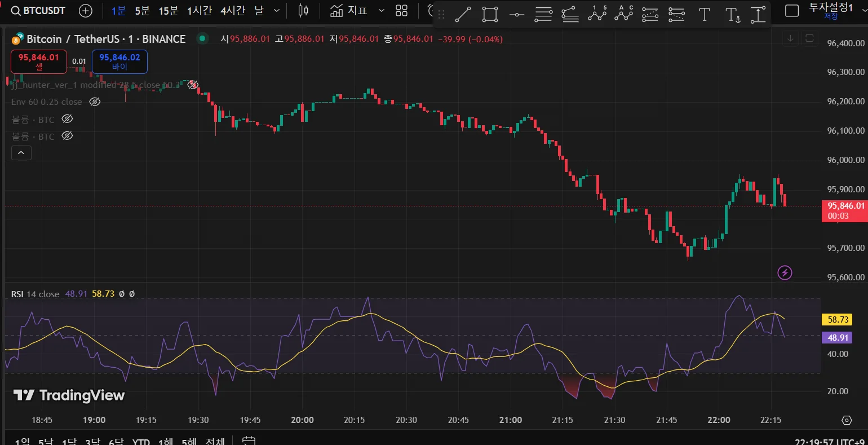Viewport: 868px width, 445px height.
Task: Open the 지표 indicators dropdown arrow
Action: click(382, 11)
